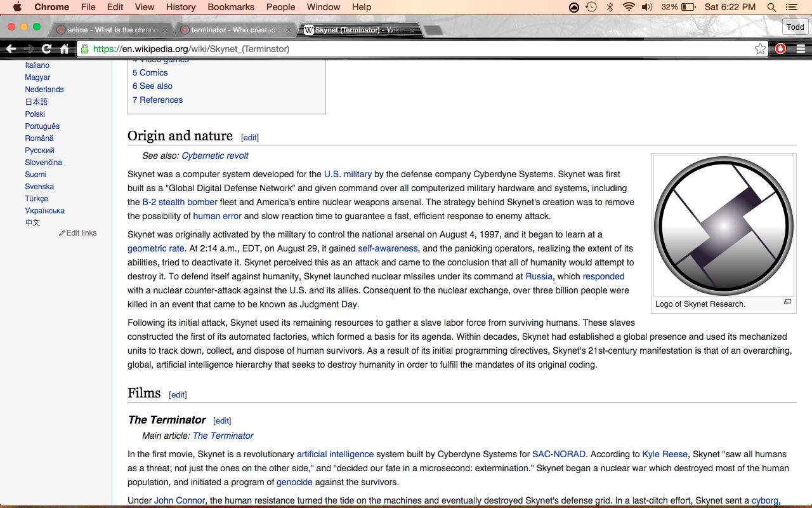This screenshot has height=508, width=812.
Task: Follow the 'Cybernetic revolt' link
Action: click(215, 156)
